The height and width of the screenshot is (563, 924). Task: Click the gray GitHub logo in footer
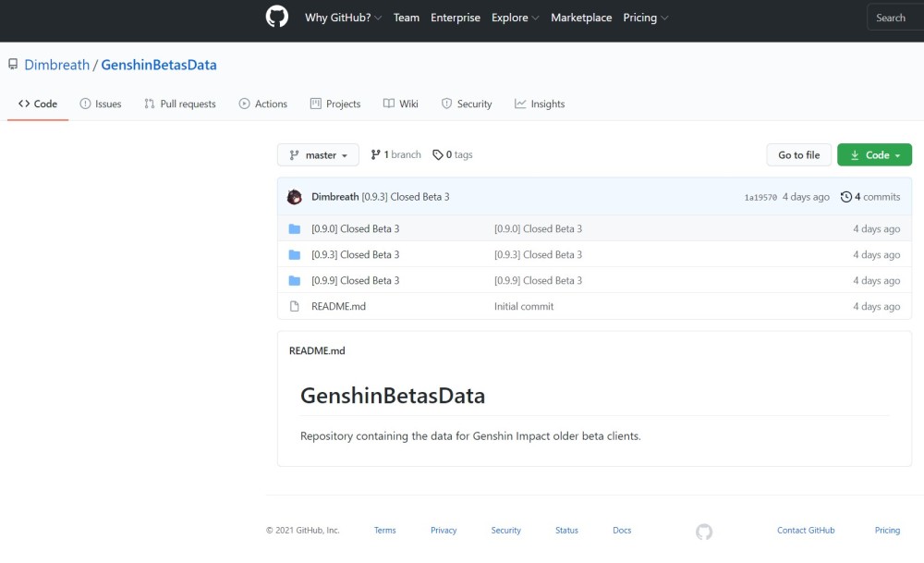coord(704,532)
